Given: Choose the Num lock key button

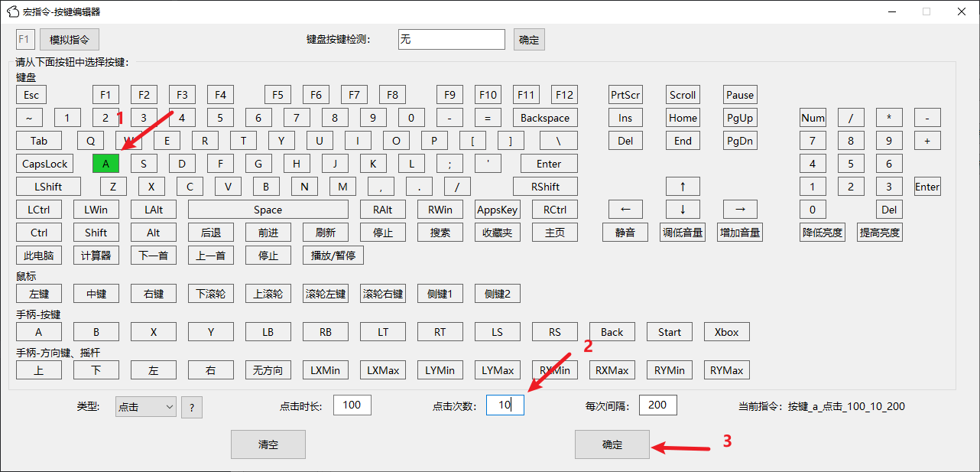Looking at the screenshot, I should [813, 118].
